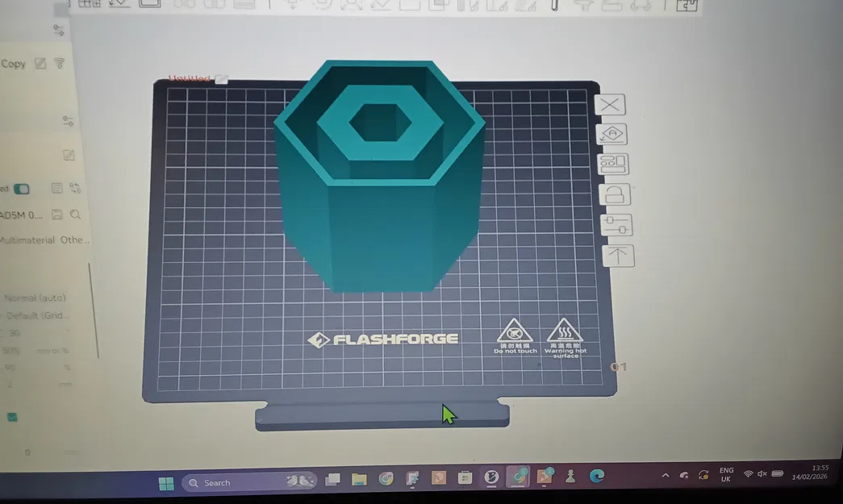
Task: Click the edit icon above the toggle row
Action: click(x=69, y=156)
